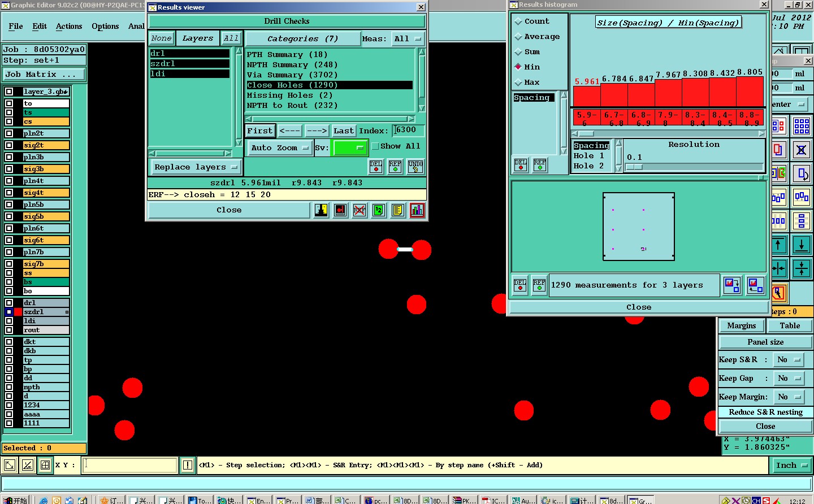Click Close in the Results viewer

coord(229,210)
